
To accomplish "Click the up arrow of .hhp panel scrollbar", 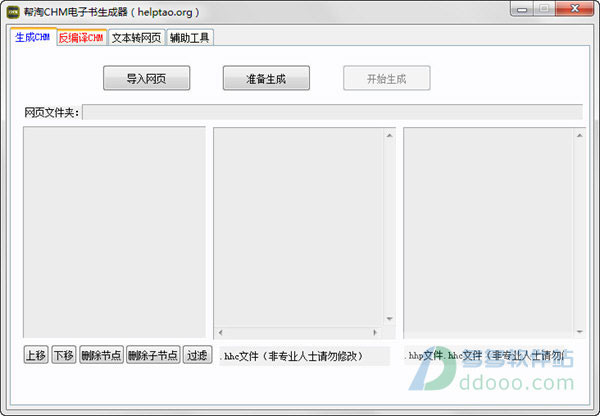I will pos(580,135).
